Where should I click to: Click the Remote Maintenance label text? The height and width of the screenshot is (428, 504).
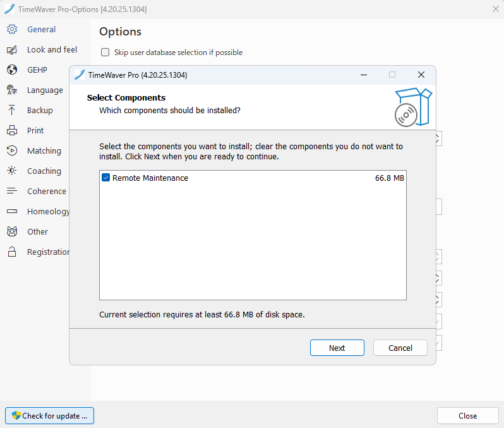point(150,178)
